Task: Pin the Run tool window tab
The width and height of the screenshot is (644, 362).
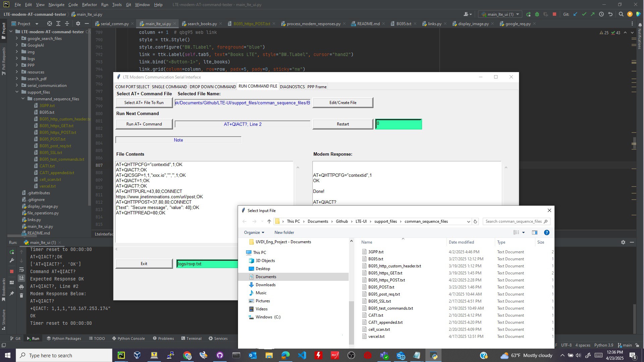Action: click(x=12, y=294)
